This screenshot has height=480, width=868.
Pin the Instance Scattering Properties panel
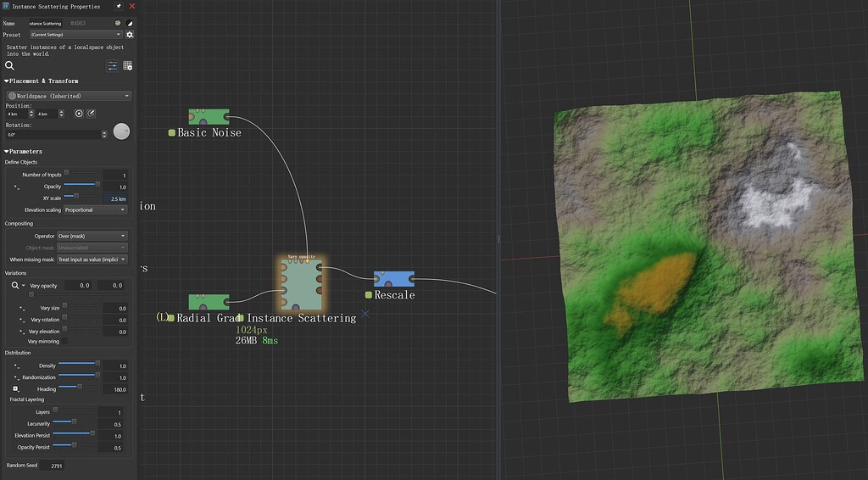(x=119, y=6)
